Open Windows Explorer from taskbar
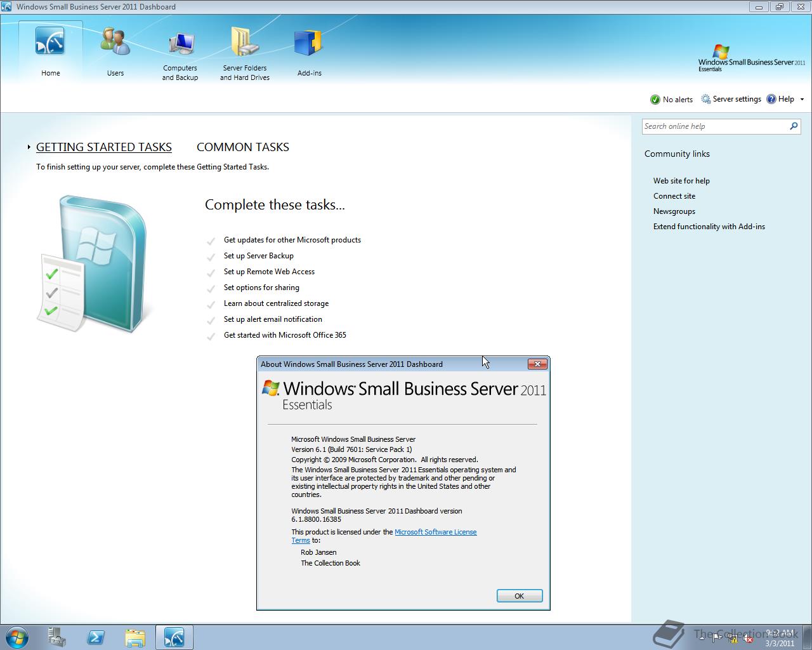The image size is (812, 650). pyautogui.click(x=134, y=637)
